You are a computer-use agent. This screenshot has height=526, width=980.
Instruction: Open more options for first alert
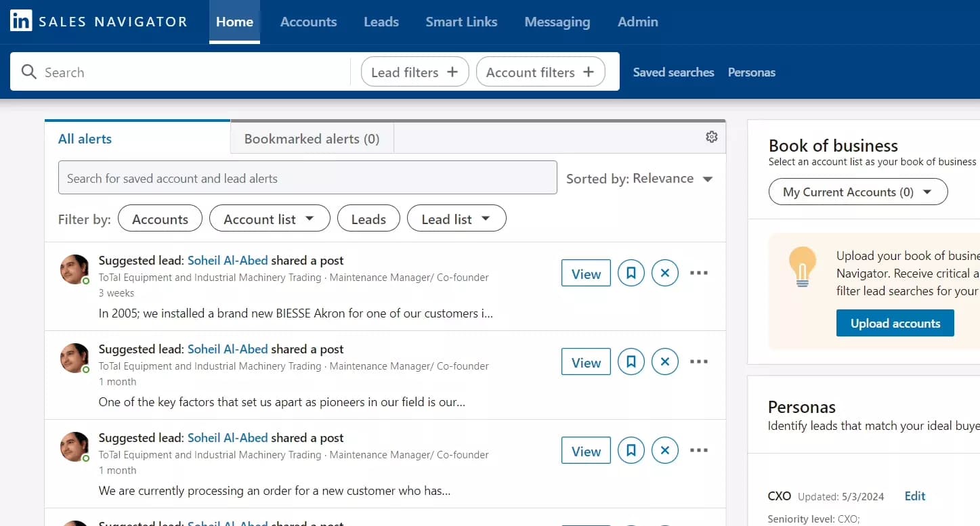698,273
